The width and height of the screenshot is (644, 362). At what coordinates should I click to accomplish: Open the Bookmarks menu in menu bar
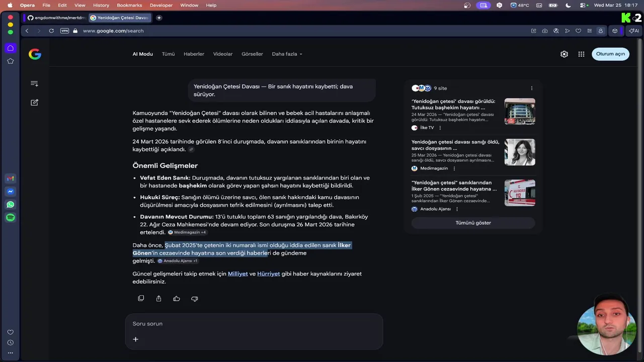(129, 5)
